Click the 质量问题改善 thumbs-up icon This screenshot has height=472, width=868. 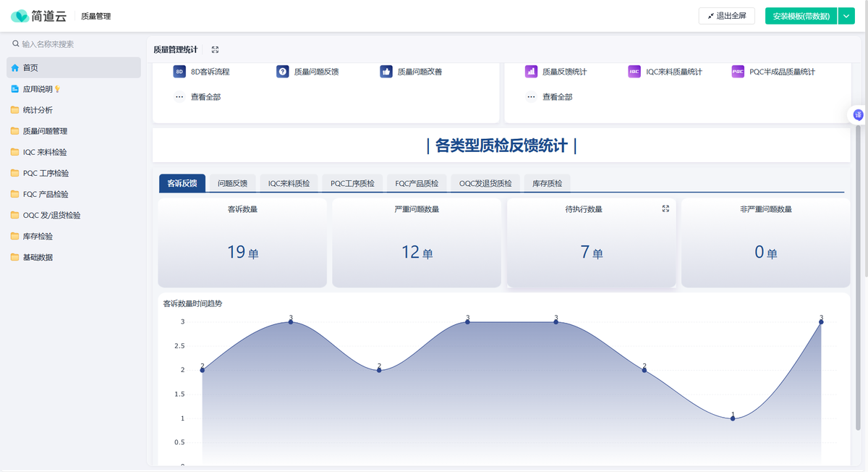[x=386, y=72]
